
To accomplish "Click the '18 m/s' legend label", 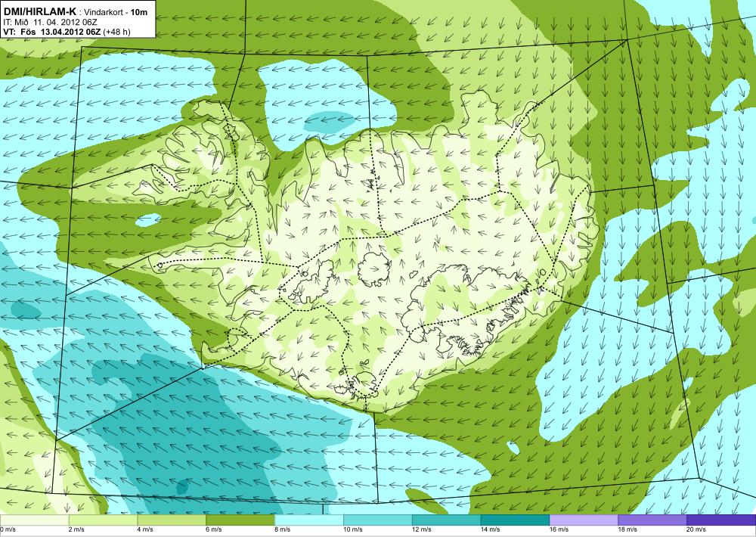I will [x=627, y=529].
